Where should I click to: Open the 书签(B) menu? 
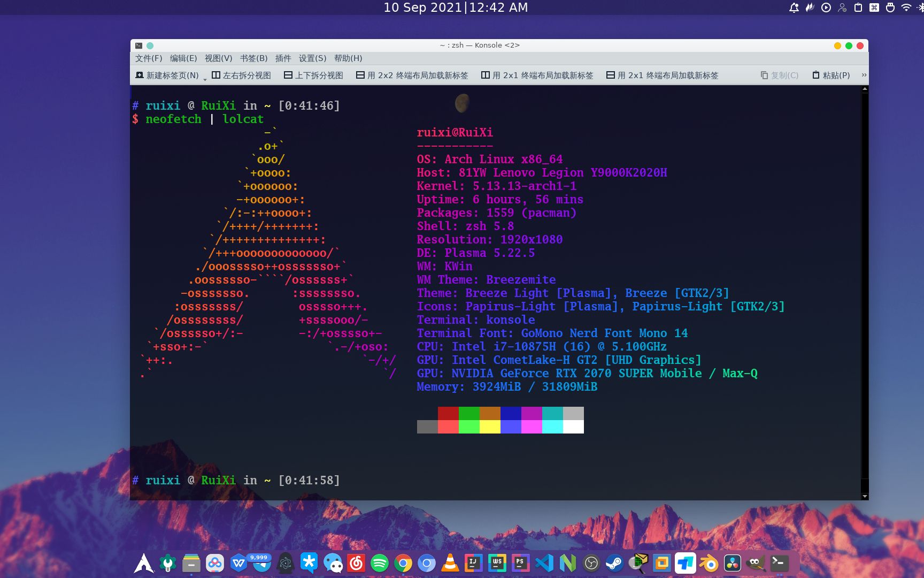click(x=253, y=58)
